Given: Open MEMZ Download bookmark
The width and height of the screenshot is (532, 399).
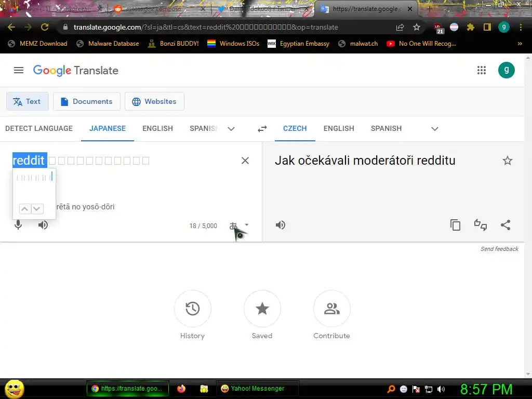Looking at the screenshot, I should pyautogui.click(x=37, y=44).
